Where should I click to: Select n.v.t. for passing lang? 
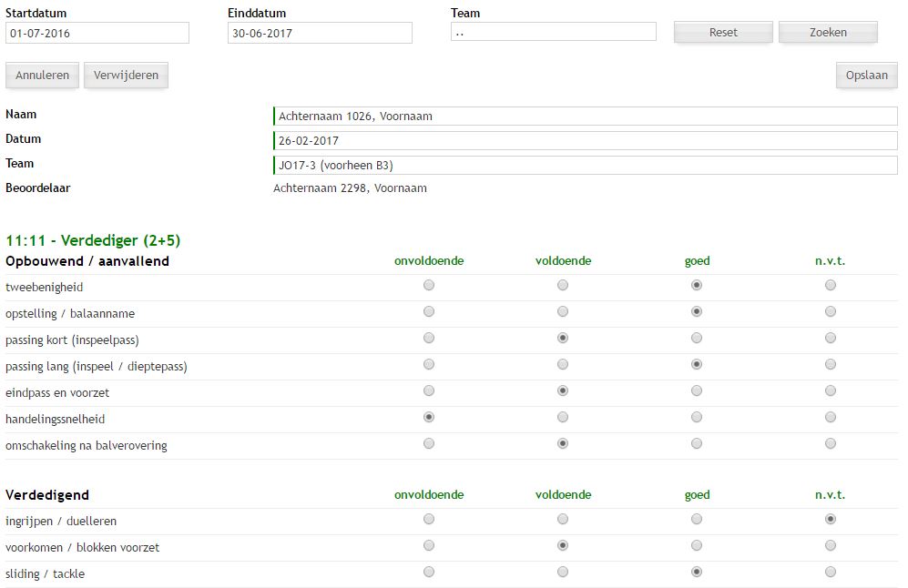[831, 365]
